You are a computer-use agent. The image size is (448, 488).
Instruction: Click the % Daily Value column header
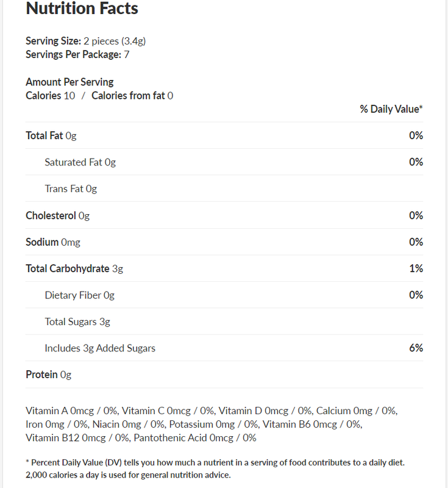point(391,109)
